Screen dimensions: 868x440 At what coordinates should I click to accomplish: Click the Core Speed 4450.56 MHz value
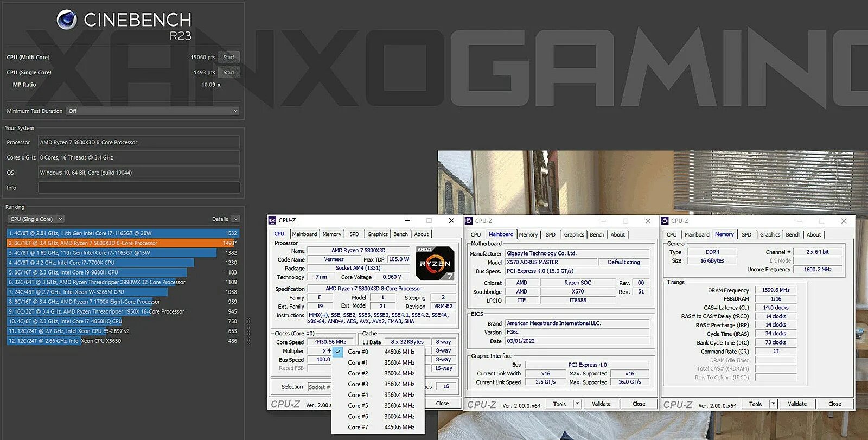[331, 342]
